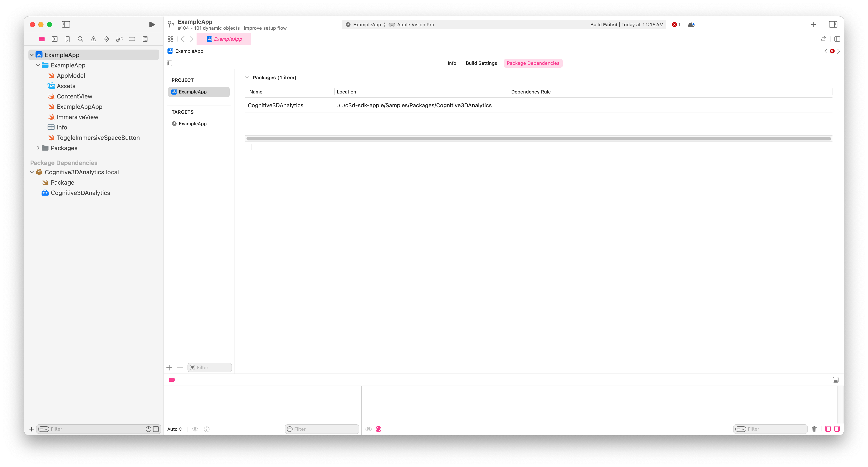Viewport: 868px width, 467px height.
Task: Open the Find navigator magnifier icon
Action: point(80,39)
